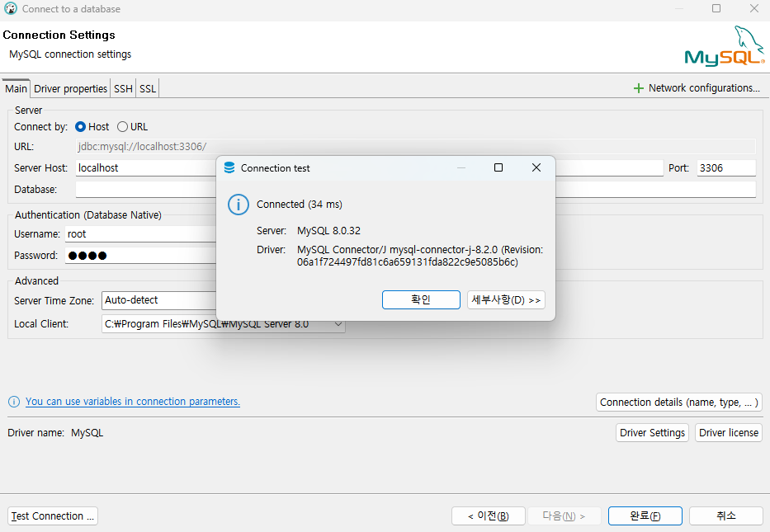Click the 'MySQL 8.0.32' server version text

point(328,231)
